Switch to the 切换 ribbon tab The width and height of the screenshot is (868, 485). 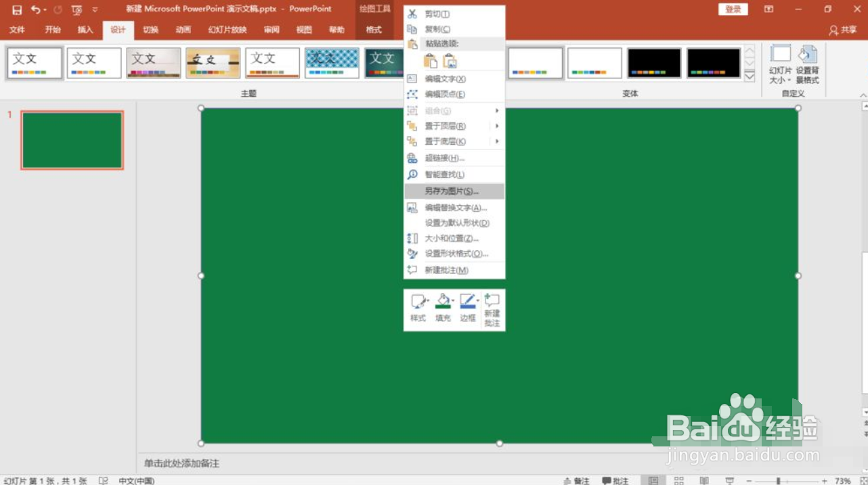tap(150, 30)
